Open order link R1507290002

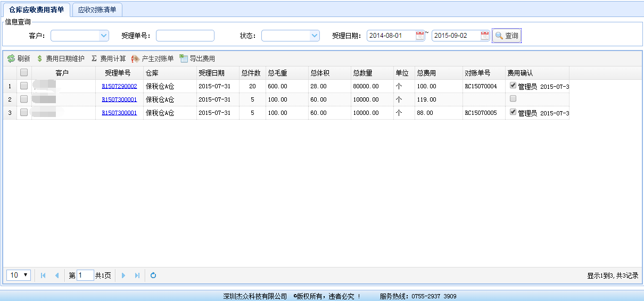[119, 86]
